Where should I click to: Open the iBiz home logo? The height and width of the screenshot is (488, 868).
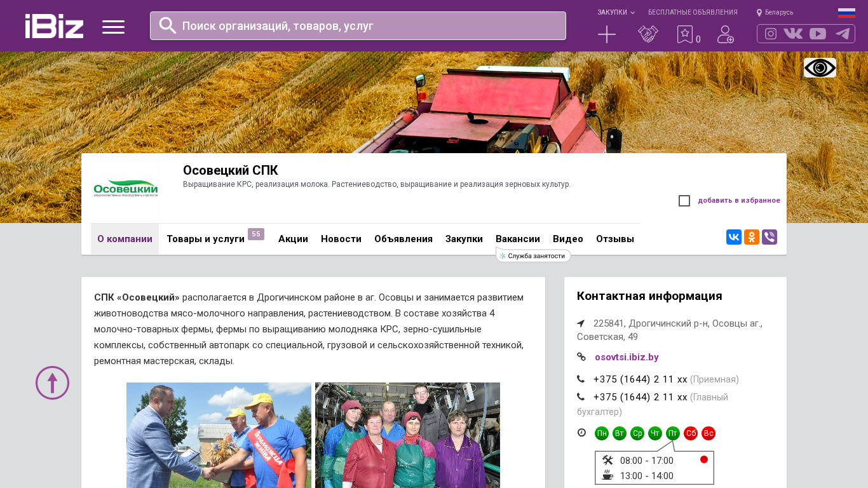pos(54,26)
